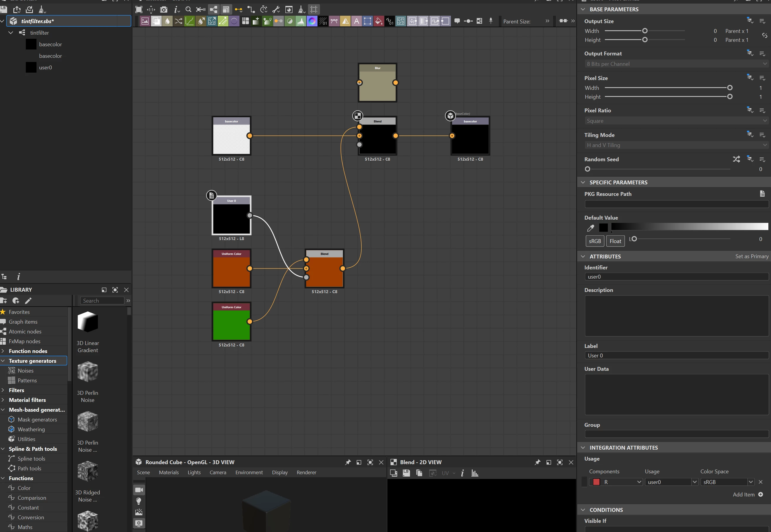Toggle the sRGB color mode button
This screenshot has height=532, width=771.
point(594,241)
